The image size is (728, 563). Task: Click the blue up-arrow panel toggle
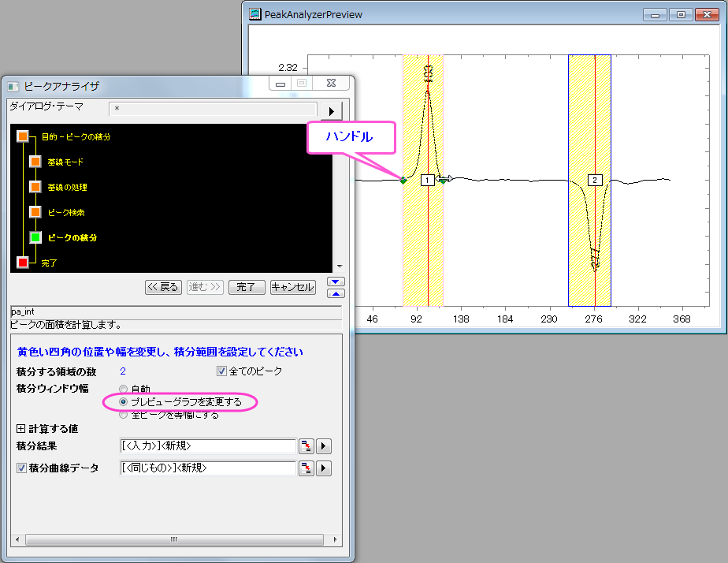tap(336, 293)
